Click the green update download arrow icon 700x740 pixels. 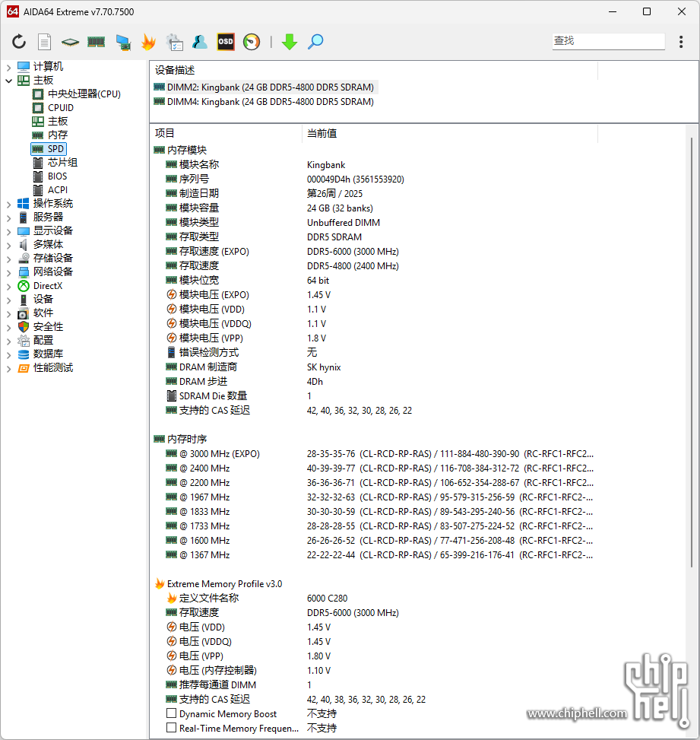pos(289,42)
